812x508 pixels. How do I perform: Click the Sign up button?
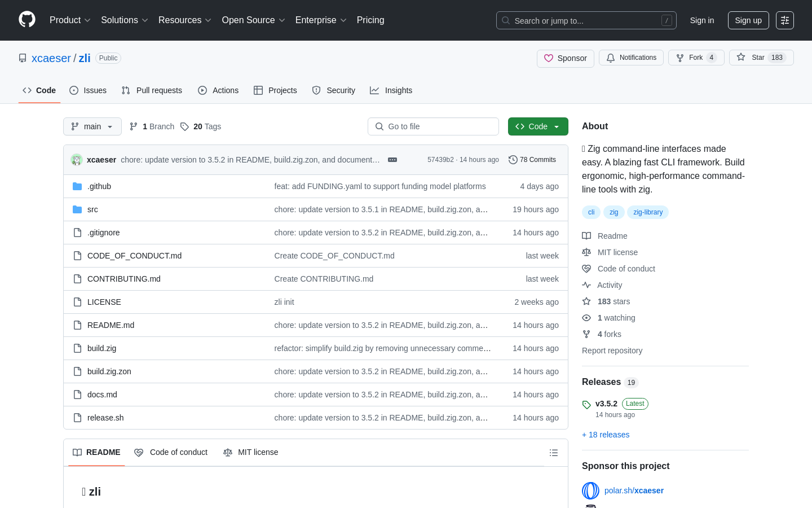(x=748, y=20)
